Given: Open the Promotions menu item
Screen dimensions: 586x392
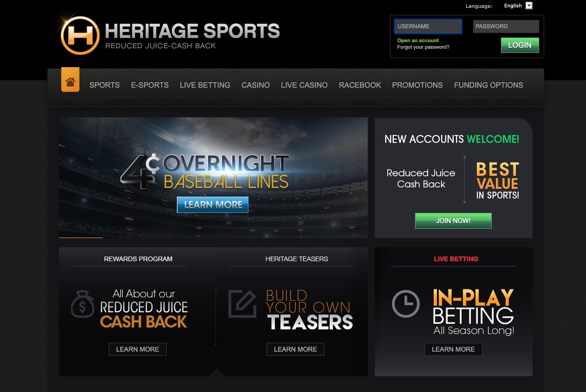Looking at the screenshot, I should (417, 85).
